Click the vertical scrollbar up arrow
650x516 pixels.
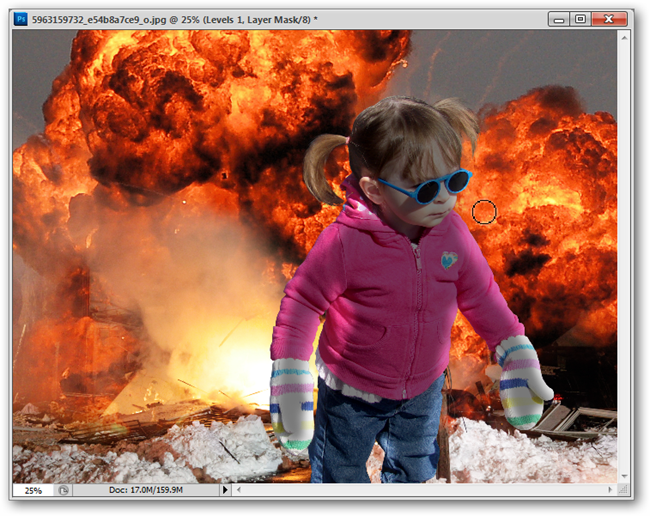624,38
